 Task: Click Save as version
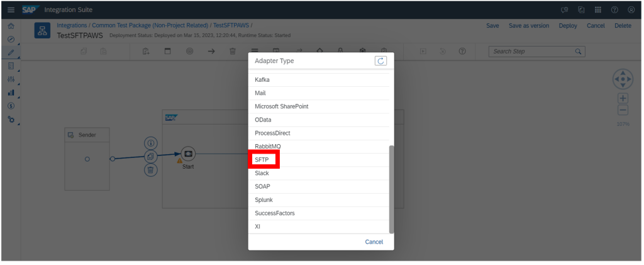point(529,25)
